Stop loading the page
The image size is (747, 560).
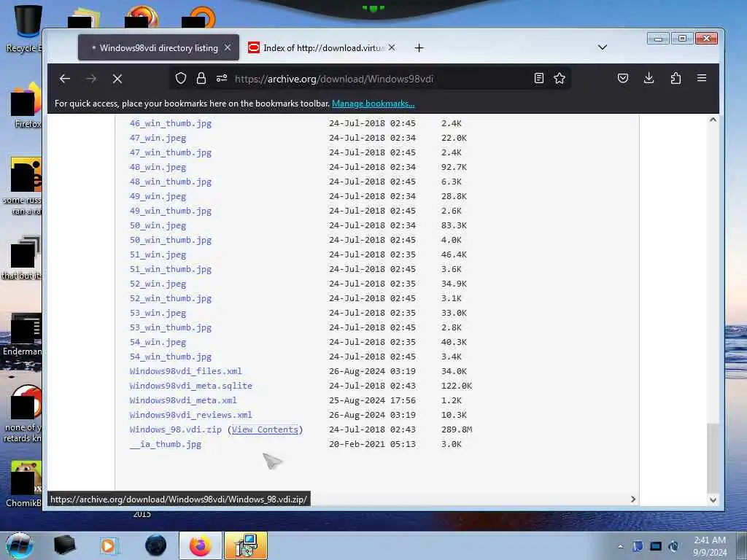117,79
